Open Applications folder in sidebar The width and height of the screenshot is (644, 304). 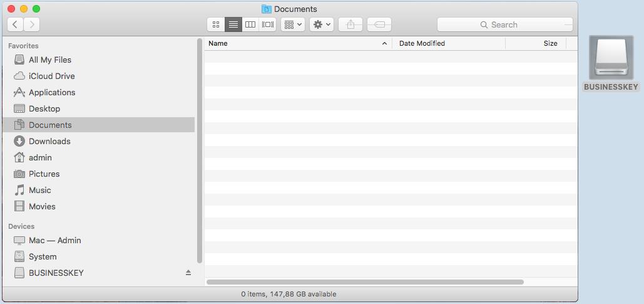tap(51, 92)
